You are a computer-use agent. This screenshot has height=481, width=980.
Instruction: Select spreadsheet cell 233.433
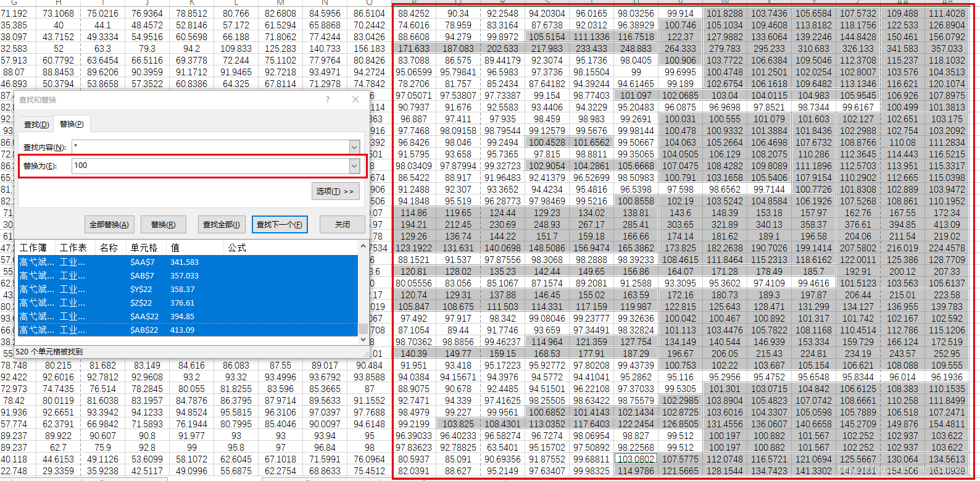(x=591, y=49)
